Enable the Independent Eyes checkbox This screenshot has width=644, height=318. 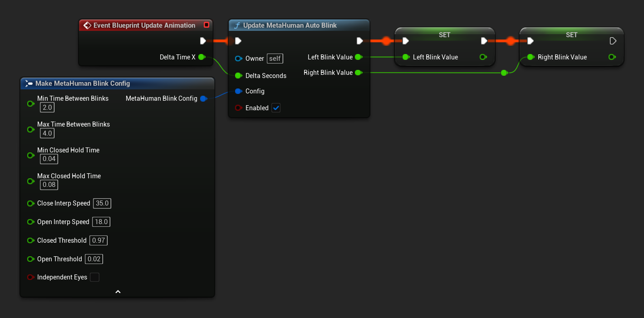[94, 277]
